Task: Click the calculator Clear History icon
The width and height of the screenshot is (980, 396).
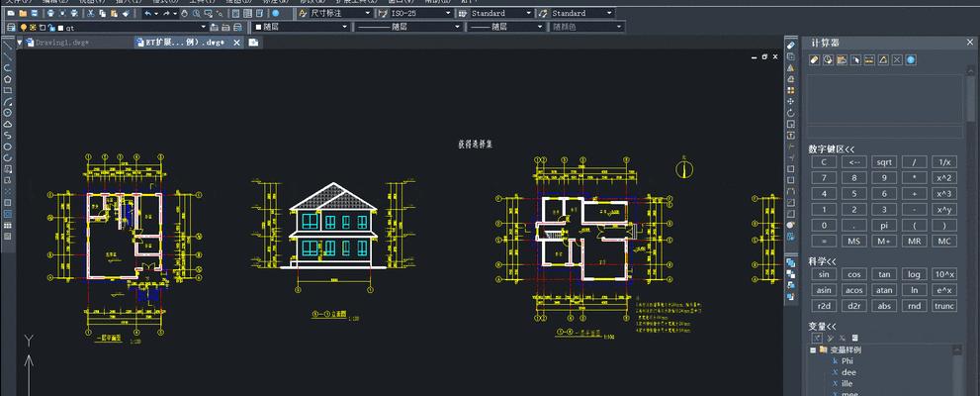Action: tap(828, 60)
